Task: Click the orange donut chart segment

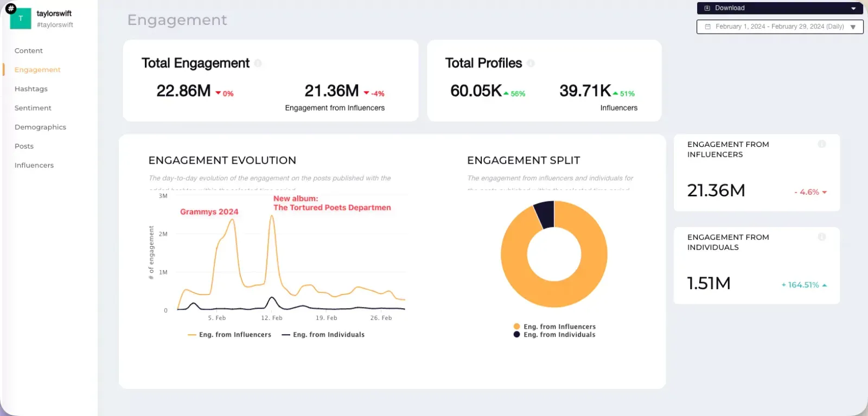Action: [554, 295]
